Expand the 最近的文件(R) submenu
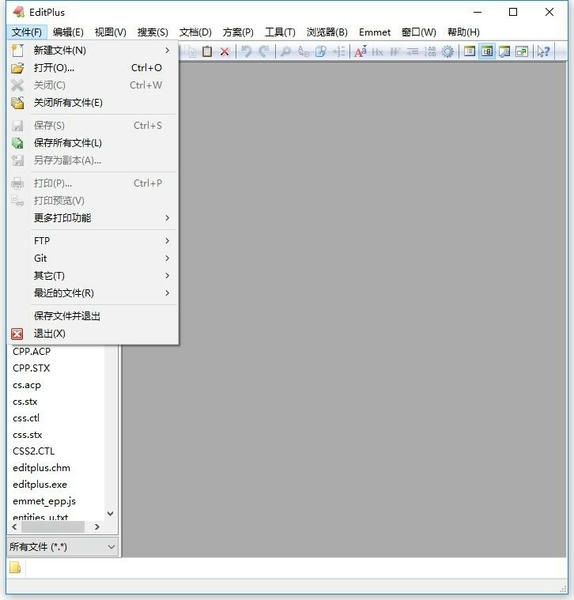 point(93,293)
